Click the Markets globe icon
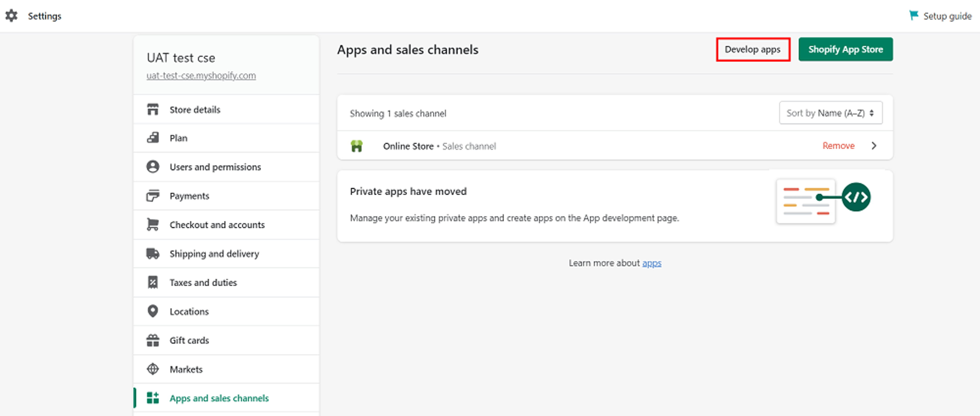Viewport: 980px width, 416px height. [153, 369]
